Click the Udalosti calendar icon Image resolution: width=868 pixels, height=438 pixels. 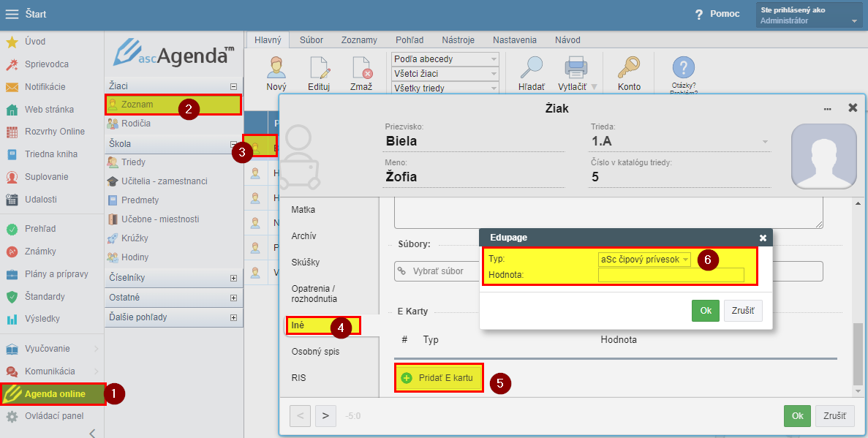click(12, 200)
